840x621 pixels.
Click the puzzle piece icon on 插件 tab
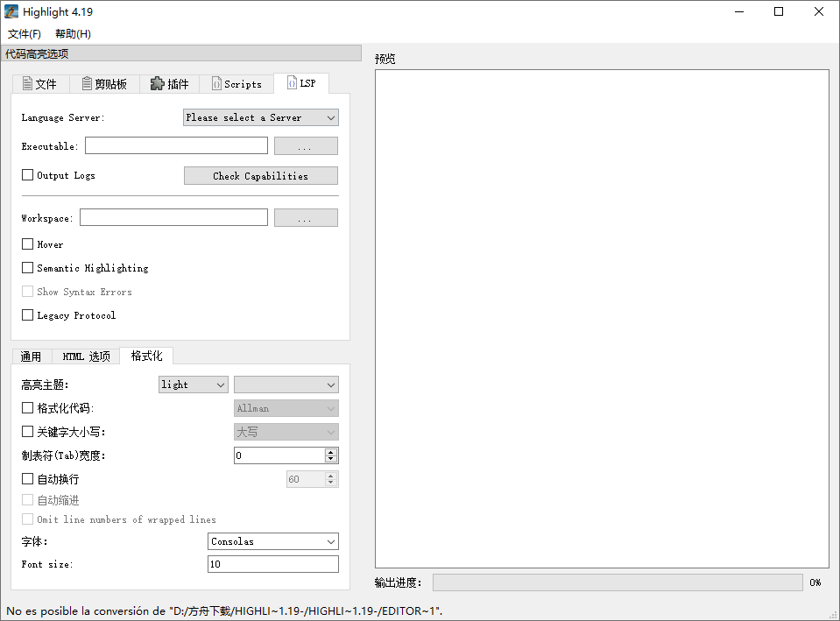157,83
